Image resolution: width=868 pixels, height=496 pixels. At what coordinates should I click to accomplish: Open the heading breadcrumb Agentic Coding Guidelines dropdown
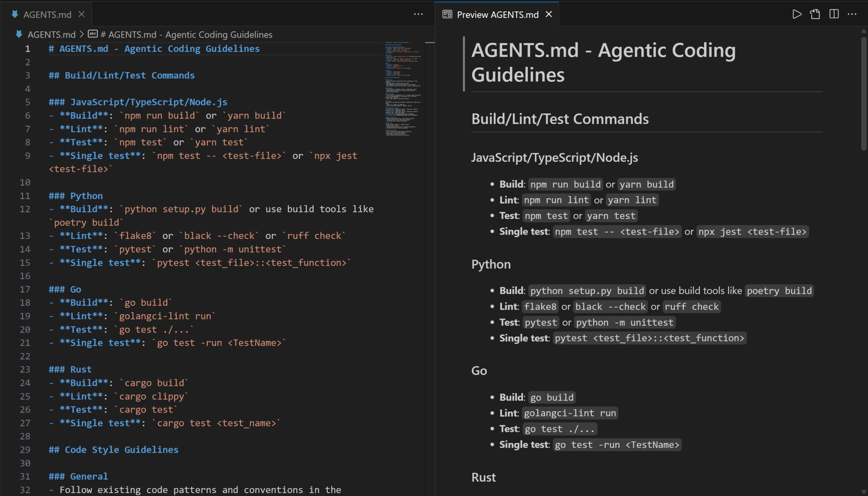[x=186, y=34]
